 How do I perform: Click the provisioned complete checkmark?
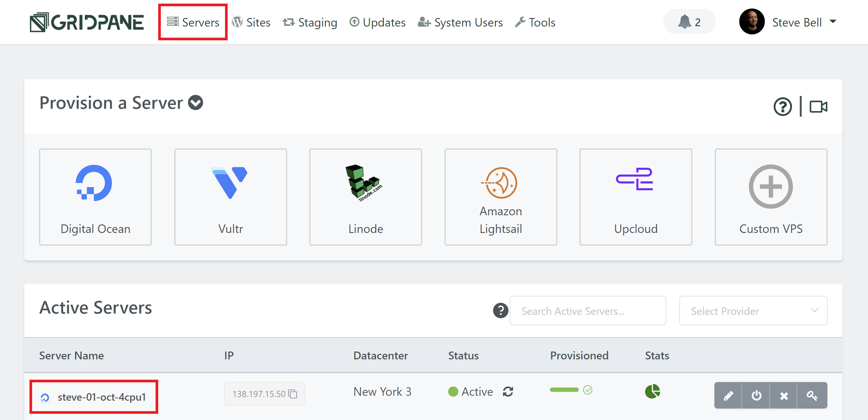click(x=588, y=390)
